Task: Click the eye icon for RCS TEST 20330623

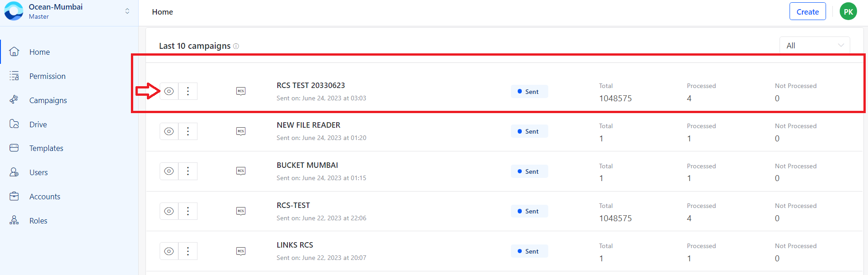Action: 169,91
